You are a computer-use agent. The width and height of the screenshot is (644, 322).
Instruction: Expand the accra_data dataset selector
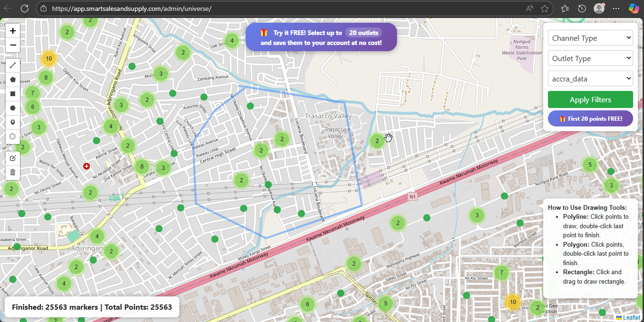tap(590, 78)
